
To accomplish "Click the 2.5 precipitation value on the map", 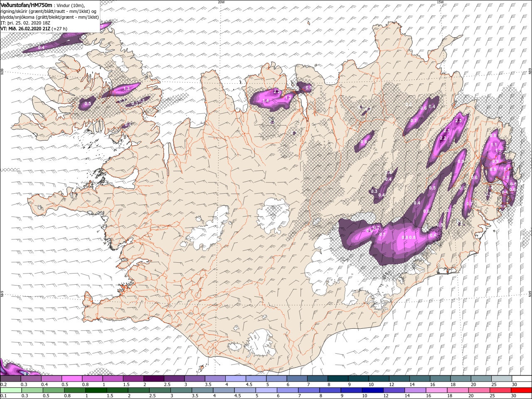I will point(458,121).
